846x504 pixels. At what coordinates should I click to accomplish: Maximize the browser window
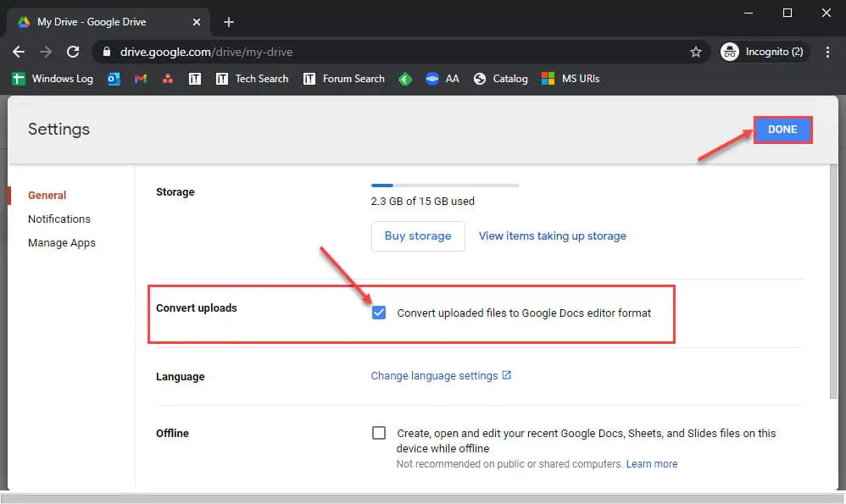click(x=788, y=13)
